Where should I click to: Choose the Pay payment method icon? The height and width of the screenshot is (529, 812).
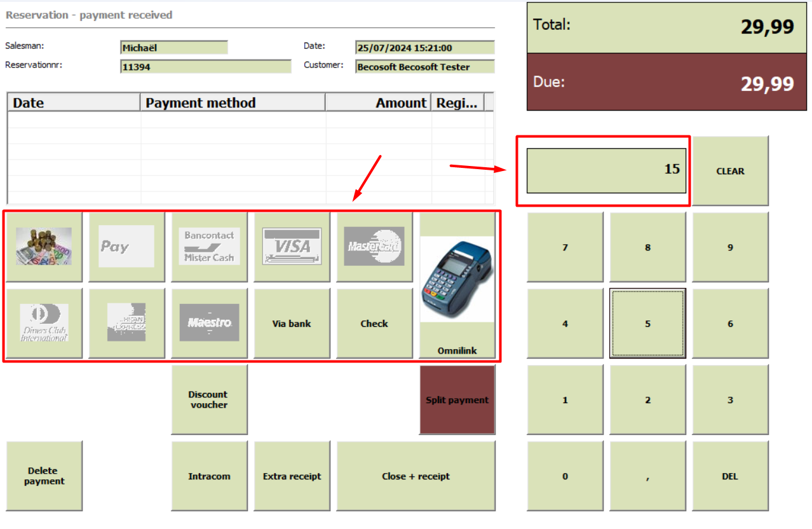tap(127, 247)
